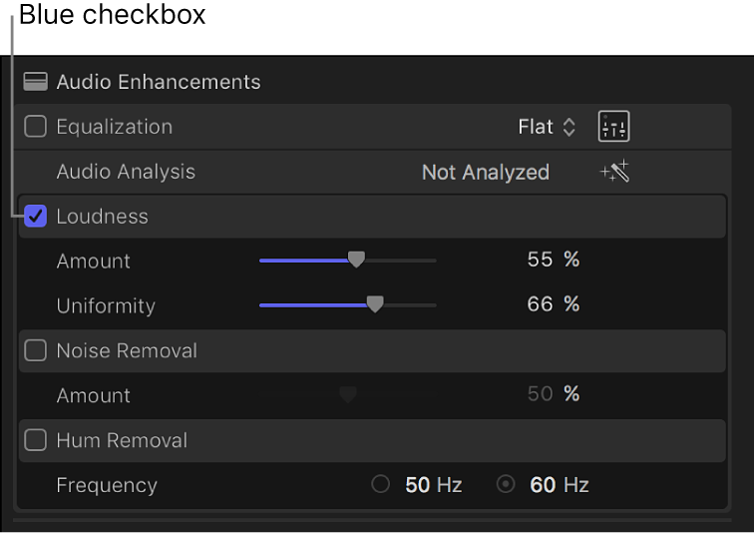Click the Noise Removal 50 value field

click(x=540, y=395)
